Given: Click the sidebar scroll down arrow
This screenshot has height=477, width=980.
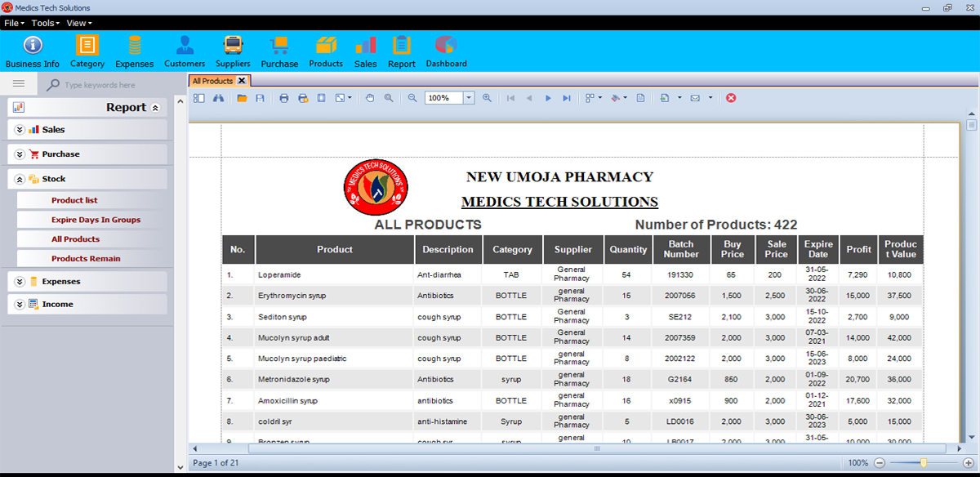Looking at the screenshot, I should point(180,468).
